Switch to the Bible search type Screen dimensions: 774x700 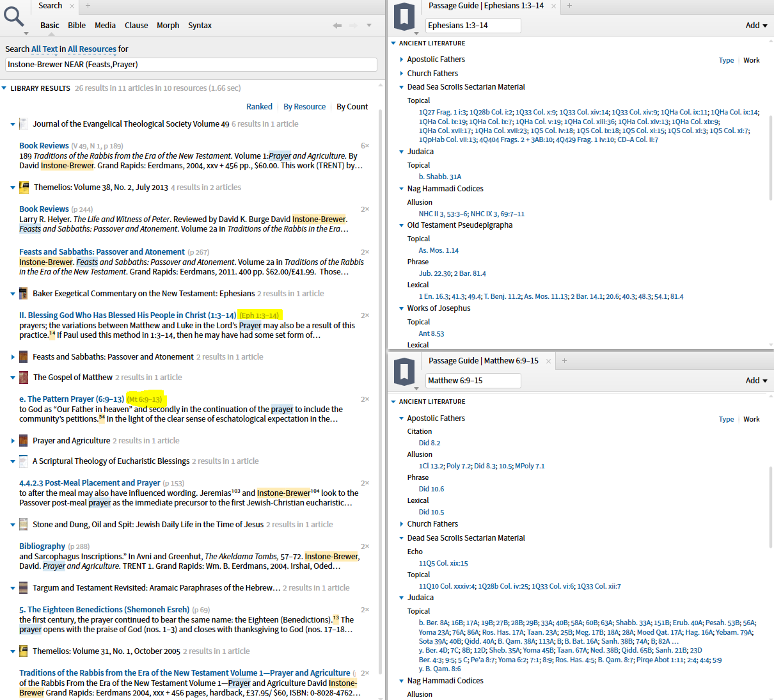point(77,26)
